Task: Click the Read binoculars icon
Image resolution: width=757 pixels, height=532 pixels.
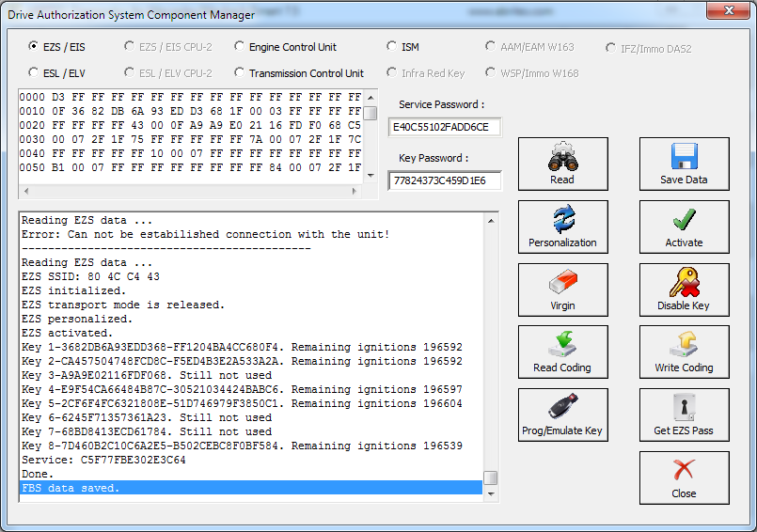Action: pos(563,156)
